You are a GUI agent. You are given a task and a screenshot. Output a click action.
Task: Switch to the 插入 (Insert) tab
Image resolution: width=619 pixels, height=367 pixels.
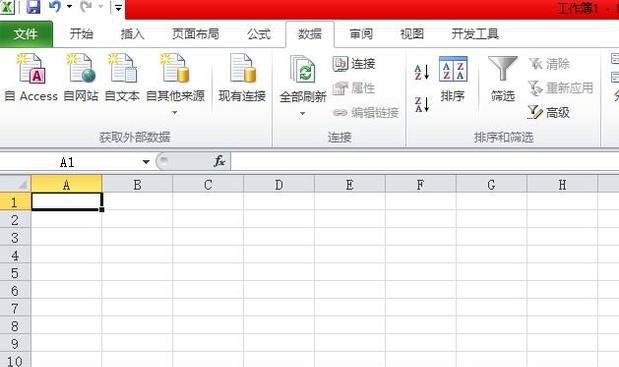click(132, 34)
